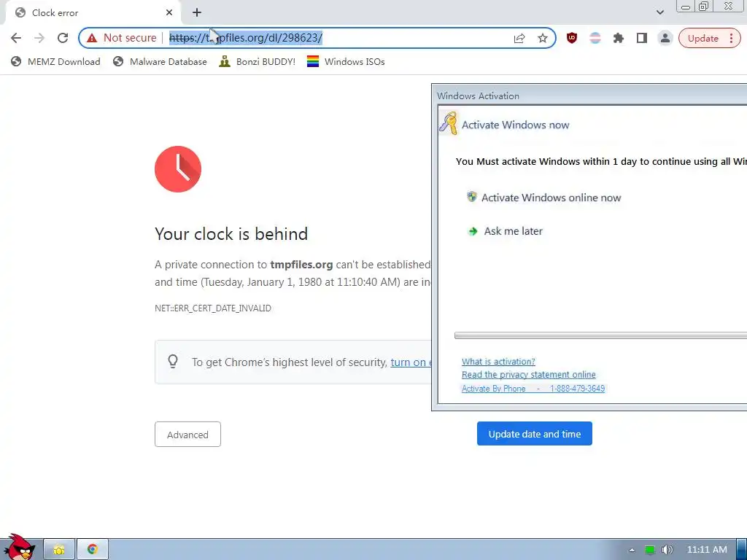Click the lightbulb security tip icon
The width and height of the screenshot is (747, 560).
click(x=173, y=362)
